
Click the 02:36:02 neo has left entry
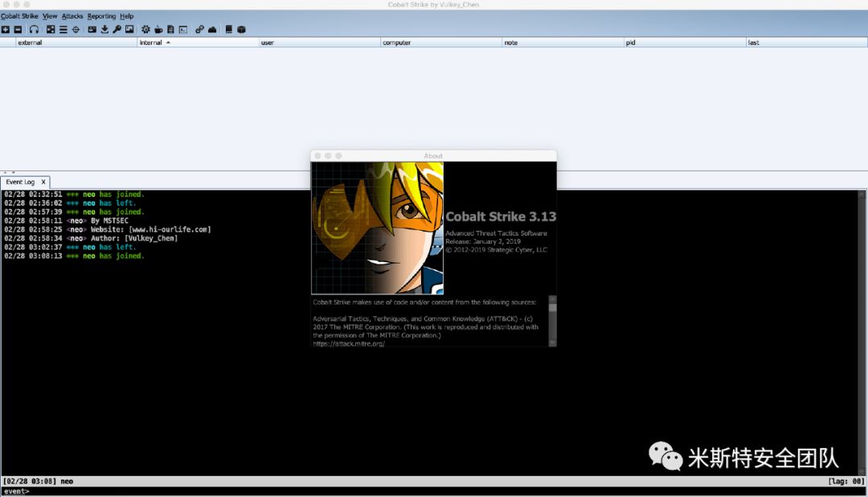(70, 203)
